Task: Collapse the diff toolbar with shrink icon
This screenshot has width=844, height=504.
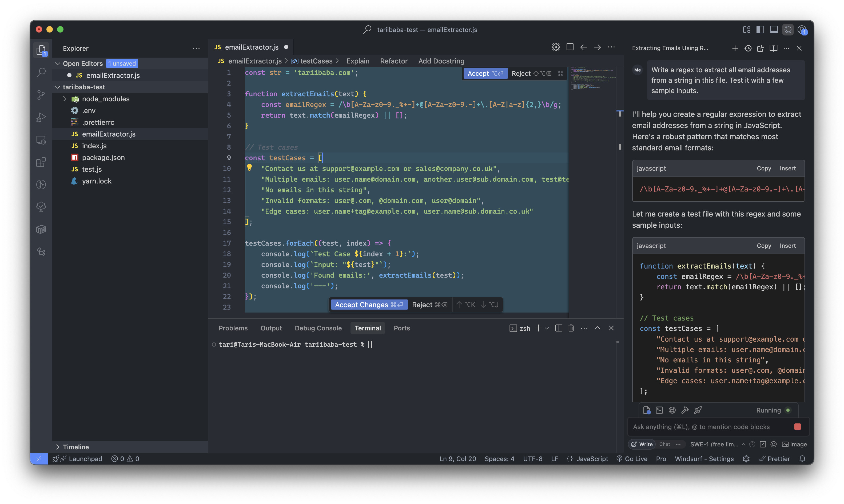Action: [x=560, y=73]
